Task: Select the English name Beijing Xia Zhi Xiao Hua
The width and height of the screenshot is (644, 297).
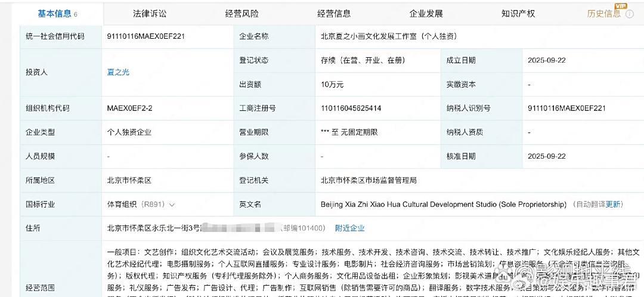Action: [444, 204]
